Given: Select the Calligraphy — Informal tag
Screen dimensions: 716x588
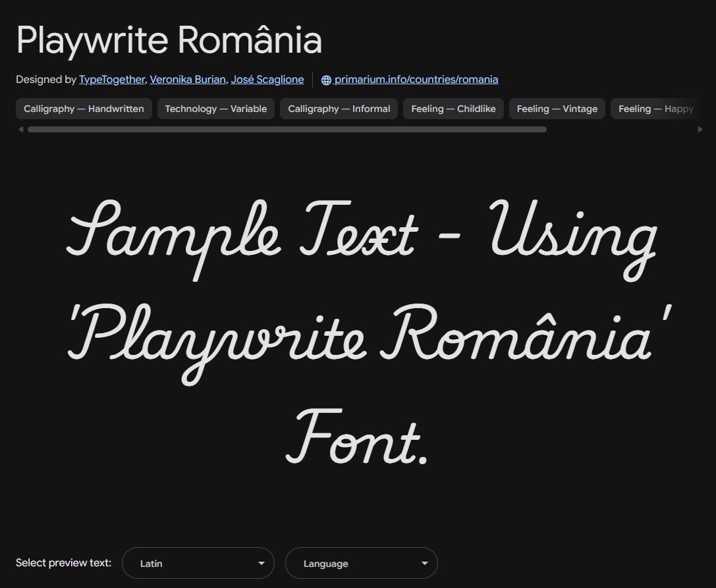Looking at the screenshot, I should point(339,109).
